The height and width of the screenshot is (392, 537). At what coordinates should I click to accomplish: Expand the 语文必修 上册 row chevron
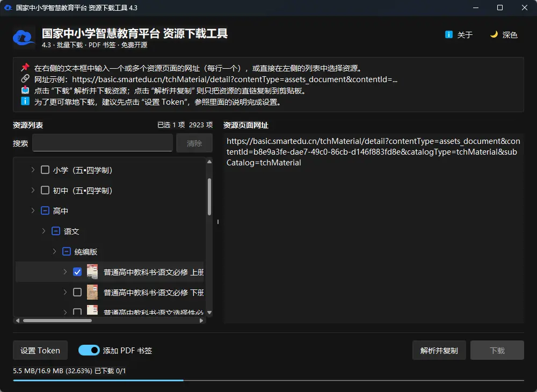click(65, 272)
